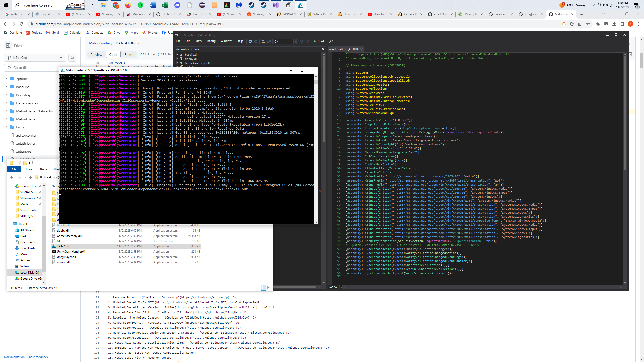The height and width of the screenshot is (362, 644).
Task: Switch GitHub file view to Preview
Action: 96,55
